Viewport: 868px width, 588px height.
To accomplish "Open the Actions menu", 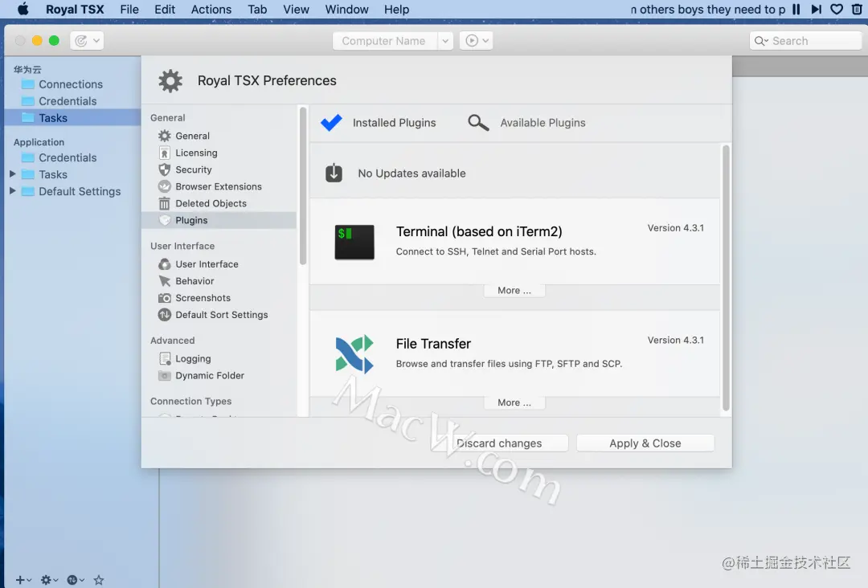I will click(x=211, y=10).
